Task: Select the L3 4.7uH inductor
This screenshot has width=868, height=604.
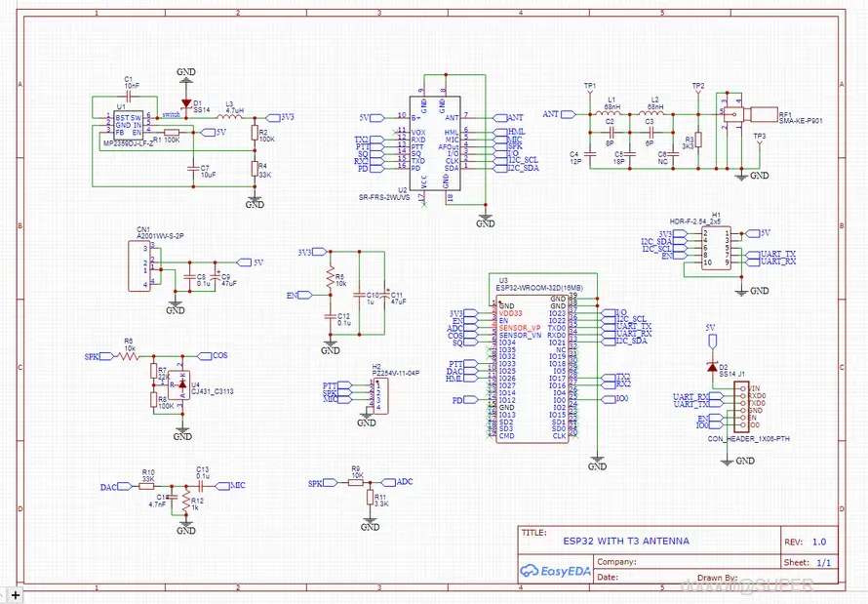Action: coord(229,117)
